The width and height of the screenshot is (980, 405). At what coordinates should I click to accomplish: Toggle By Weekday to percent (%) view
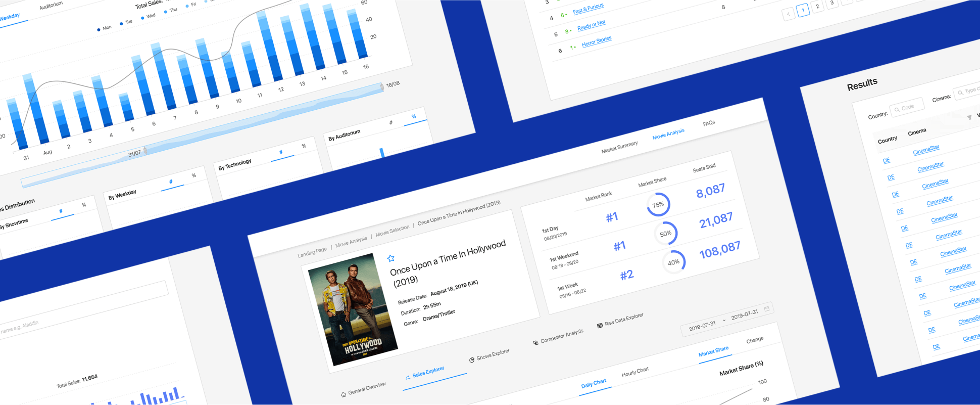pyautogui.click(x=194, y=175)
